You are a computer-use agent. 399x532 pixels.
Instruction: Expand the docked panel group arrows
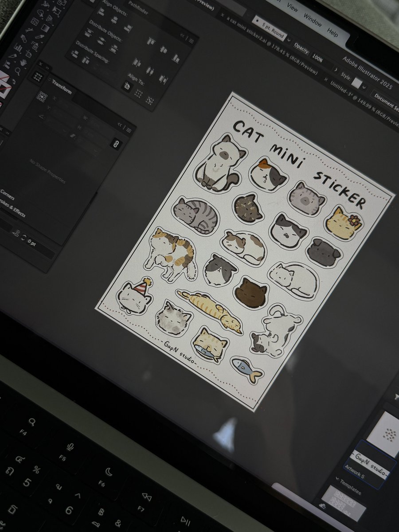pyautogui.click(x=47, y=68)
